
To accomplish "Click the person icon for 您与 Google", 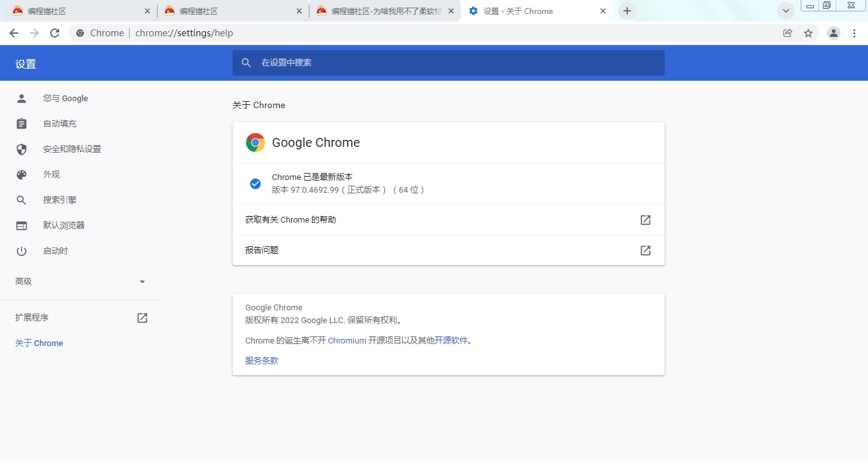I will 22,98.
